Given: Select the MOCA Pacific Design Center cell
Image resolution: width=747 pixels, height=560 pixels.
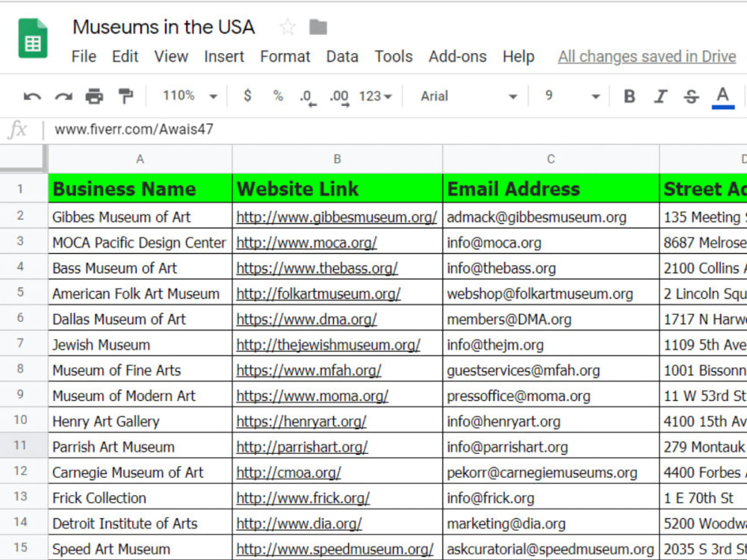Looking at the screenshot, I should pyautogui.click(x=140, y=242).
